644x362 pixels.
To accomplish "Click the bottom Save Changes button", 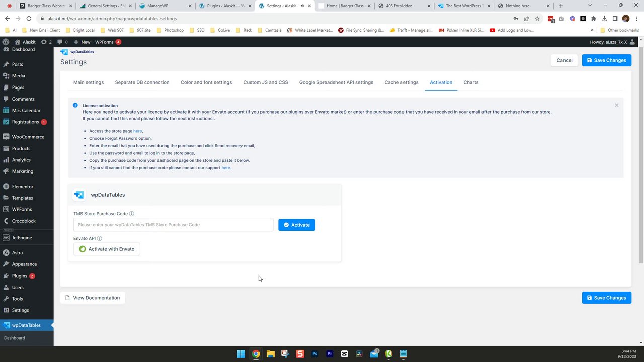I will 606,298.
